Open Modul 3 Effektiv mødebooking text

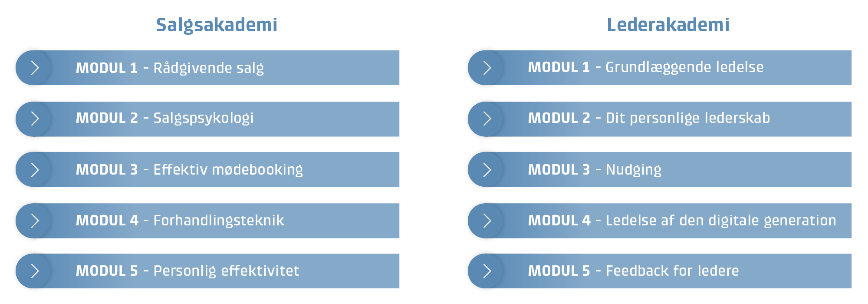click(x=189, y=170)
